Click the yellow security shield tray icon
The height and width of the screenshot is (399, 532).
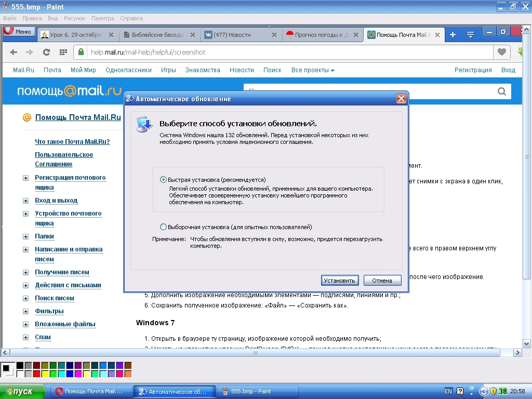coord(494,391)
